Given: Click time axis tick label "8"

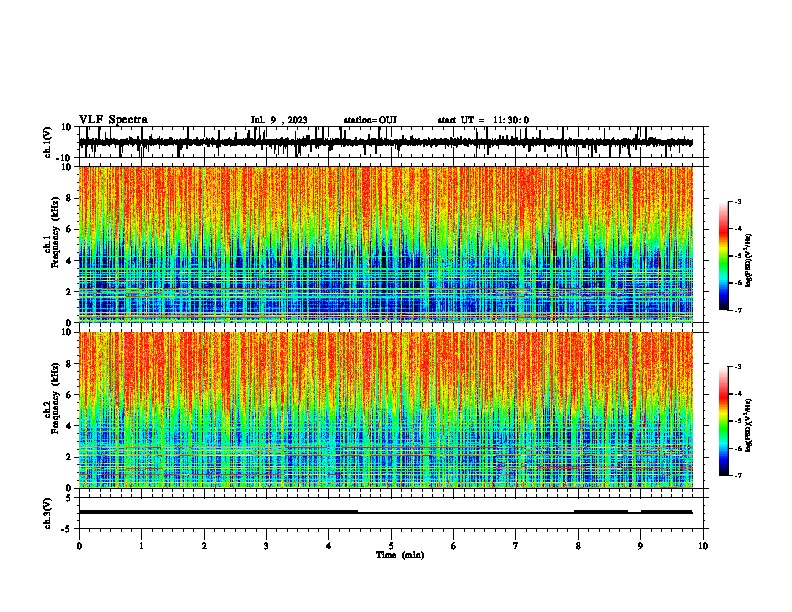Looking at the screenshot, I should click(578, 546).
